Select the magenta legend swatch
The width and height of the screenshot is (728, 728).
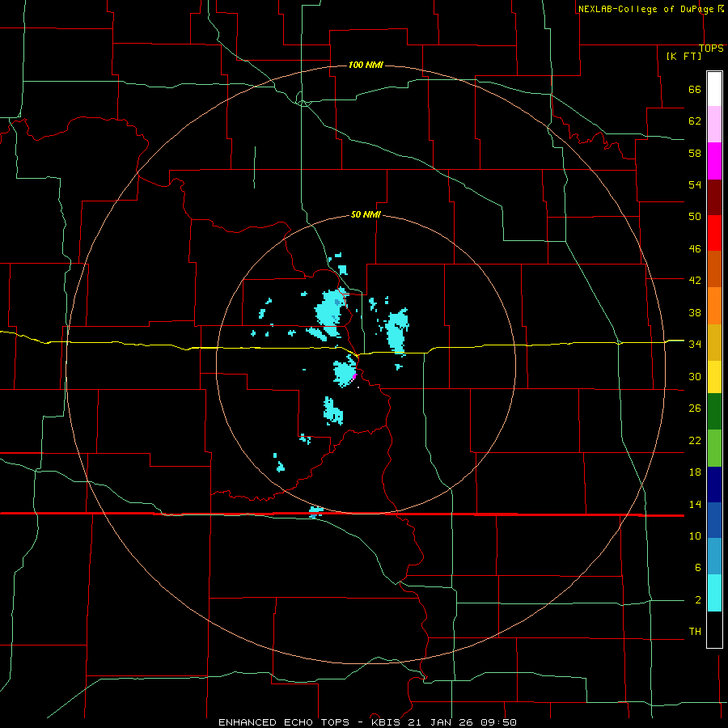714,161
